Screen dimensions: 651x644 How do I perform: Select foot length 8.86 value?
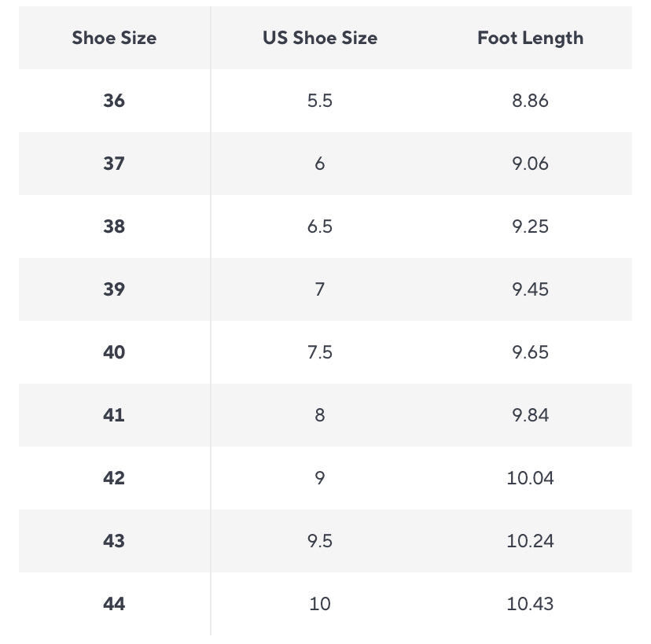[x=530, y=101]
